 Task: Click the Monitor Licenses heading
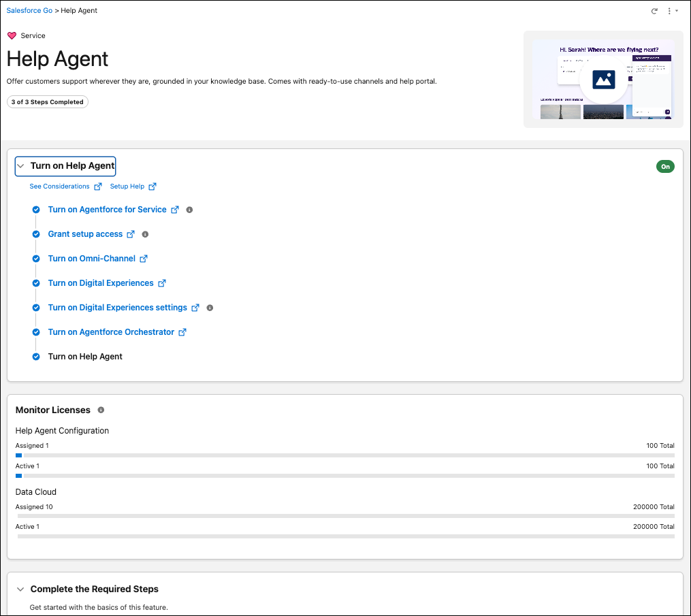click(x=53, y=410)
